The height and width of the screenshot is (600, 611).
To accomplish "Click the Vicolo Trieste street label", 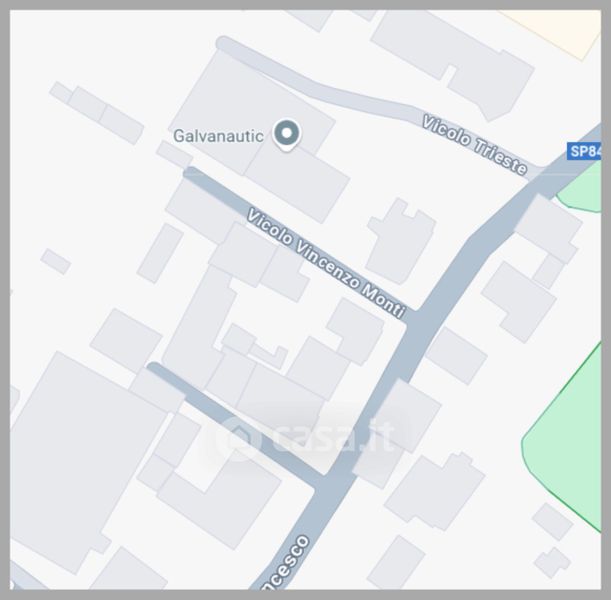I will click(x=475, y=145).
